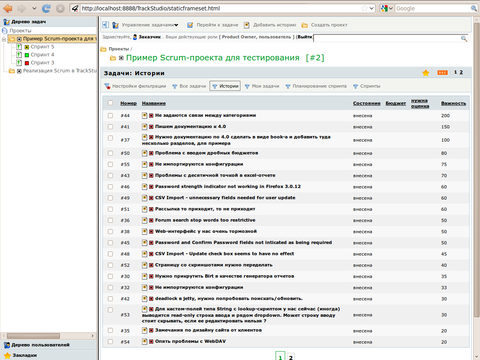Open Настройки фильтрации filter settings icon
Image resolution: width=480 pixels, height=360 pixels.
click(107, 86)
